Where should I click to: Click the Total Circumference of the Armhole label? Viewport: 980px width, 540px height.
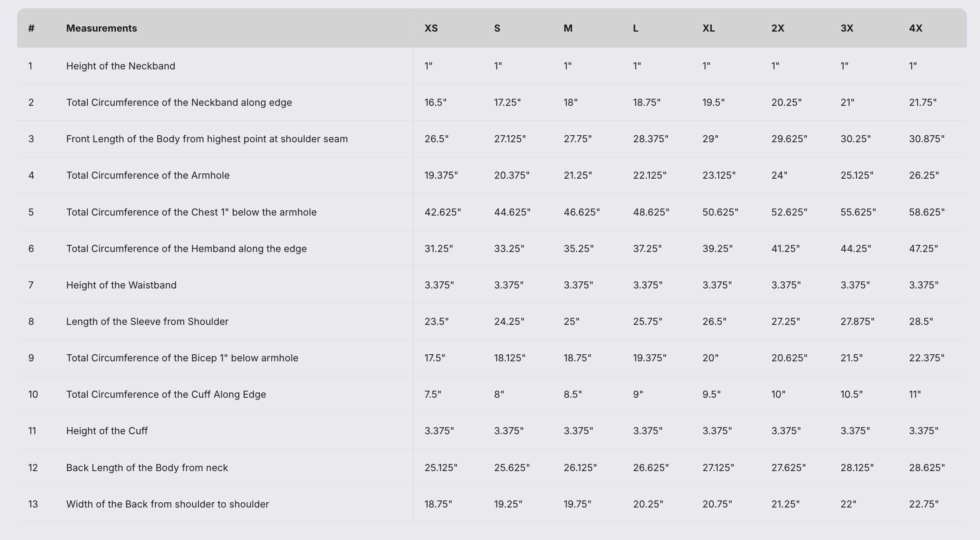pos(148,175)
